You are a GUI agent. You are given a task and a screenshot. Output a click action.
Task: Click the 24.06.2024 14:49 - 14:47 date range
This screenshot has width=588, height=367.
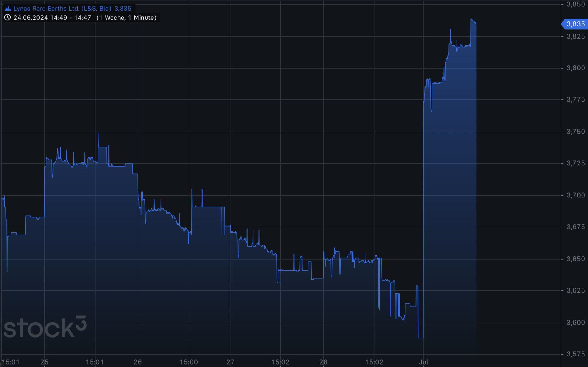click(x=52, y=18)
